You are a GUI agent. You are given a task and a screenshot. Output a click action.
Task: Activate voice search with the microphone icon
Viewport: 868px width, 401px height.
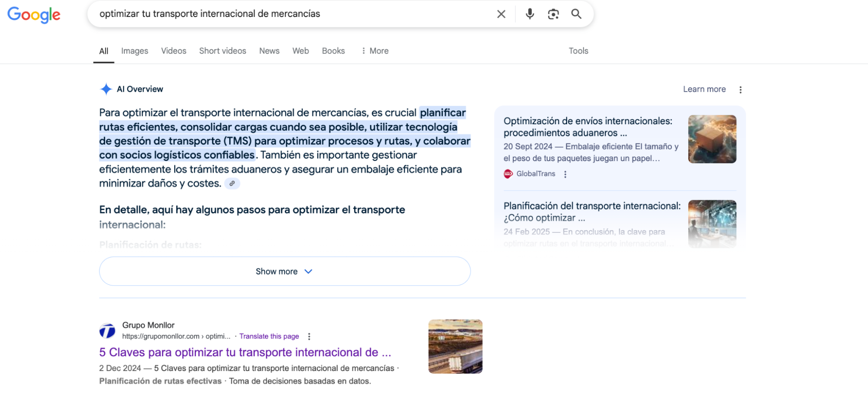[x=529, y=13]
